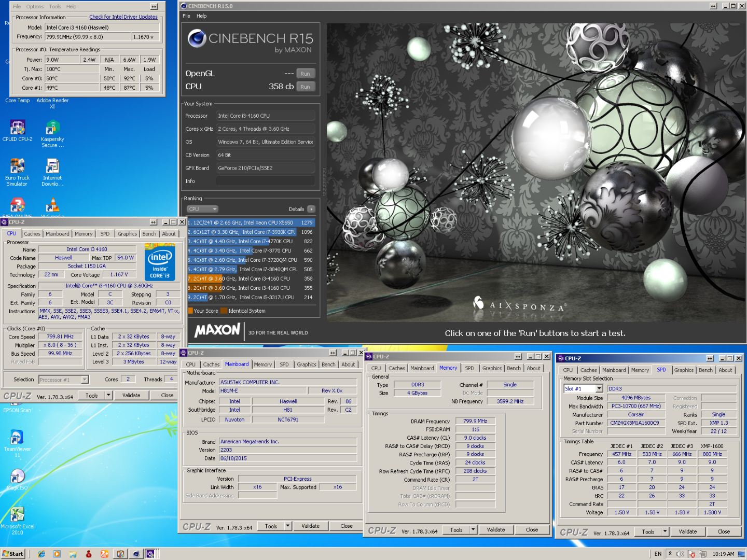Open the Cinebench Help menu
The height and width of the screenshot is (560, 747).
pyautogui.click(x=201, y=16)
